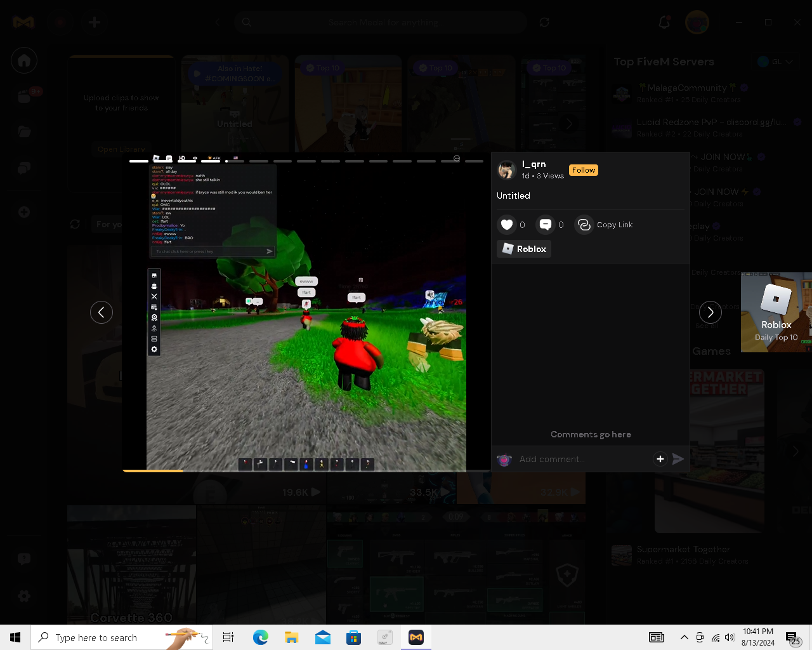The image size is (812, 650).
Task: Click the Roblox game tag
Action: click(x=524, y=249)
